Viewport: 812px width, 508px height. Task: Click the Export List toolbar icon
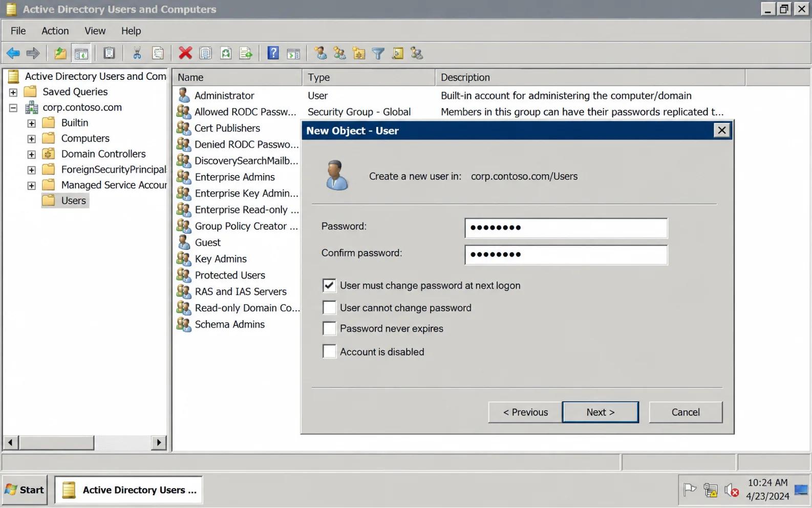(x=246, y=53)
